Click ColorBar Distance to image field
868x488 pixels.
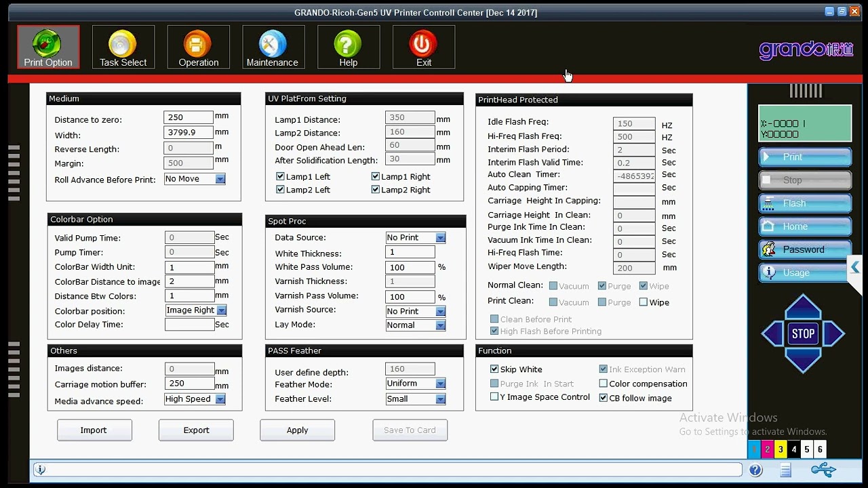pos(190,281)
